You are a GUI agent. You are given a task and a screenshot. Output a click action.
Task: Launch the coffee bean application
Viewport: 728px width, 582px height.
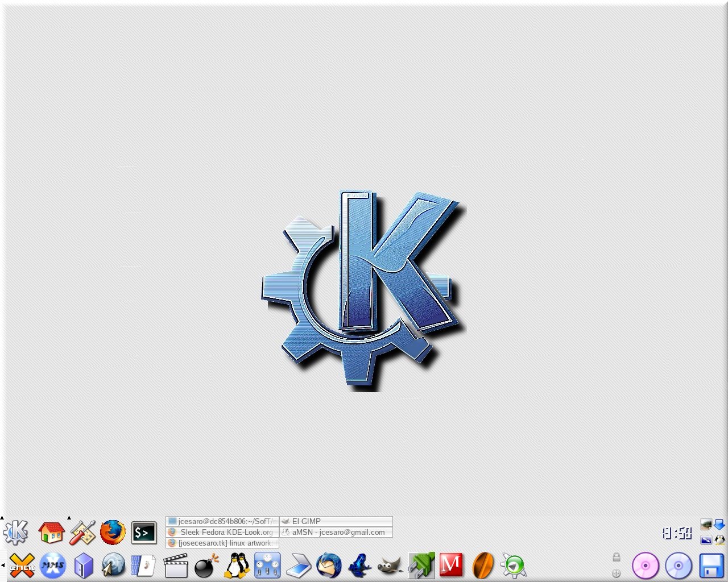point(483,566)
